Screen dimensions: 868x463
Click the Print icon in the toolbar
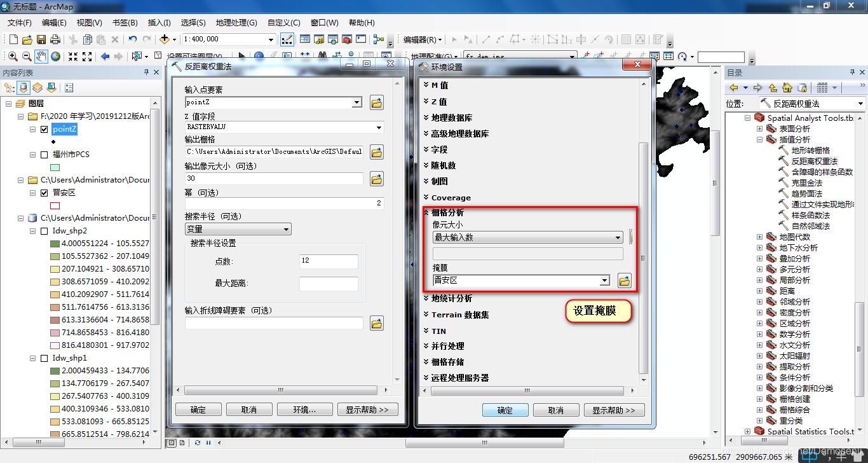pyautogui.click(x=55, y=39)
